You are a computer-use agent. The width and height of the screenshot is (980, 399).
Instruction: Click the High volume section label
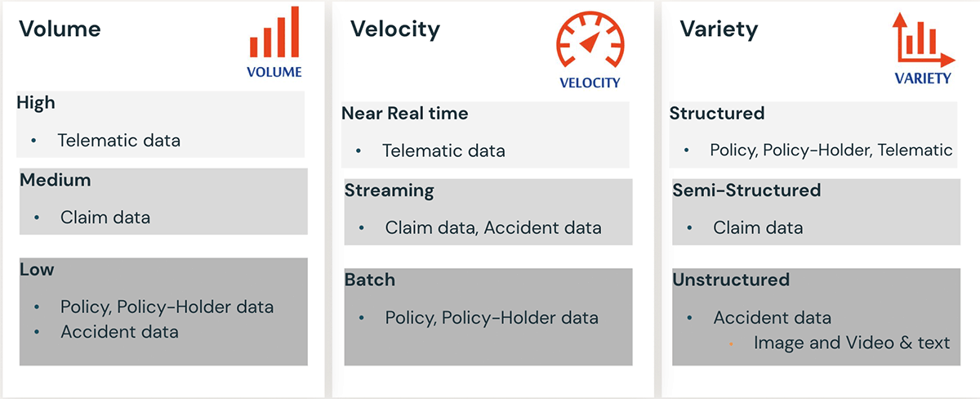click(x=36, y=102)
